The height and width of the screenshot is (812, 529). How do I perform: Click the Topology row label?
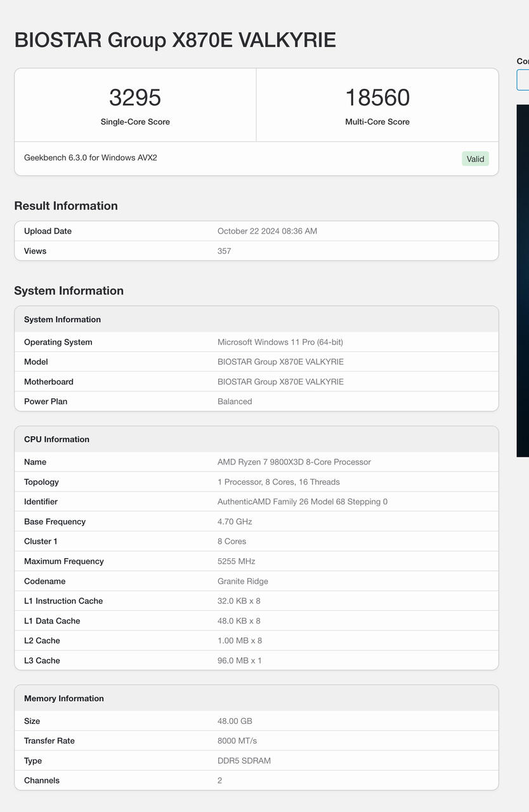click(x=41, y=482)
